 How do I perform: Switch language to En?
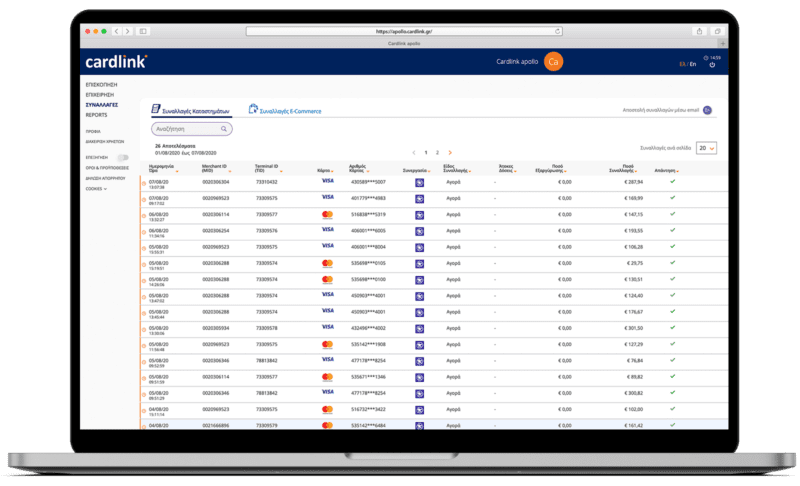(691, 64)
